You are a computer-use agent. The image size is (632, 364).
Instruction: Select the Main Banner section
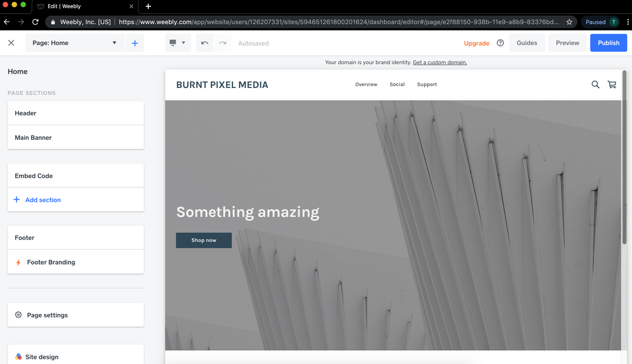tap(75, 137)
